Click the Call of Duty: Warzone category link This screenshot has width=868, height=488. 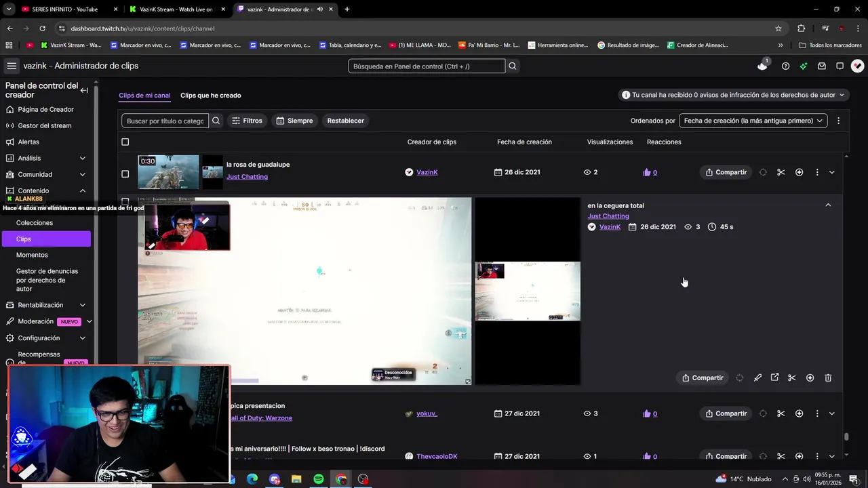click(x=261, y=418)
